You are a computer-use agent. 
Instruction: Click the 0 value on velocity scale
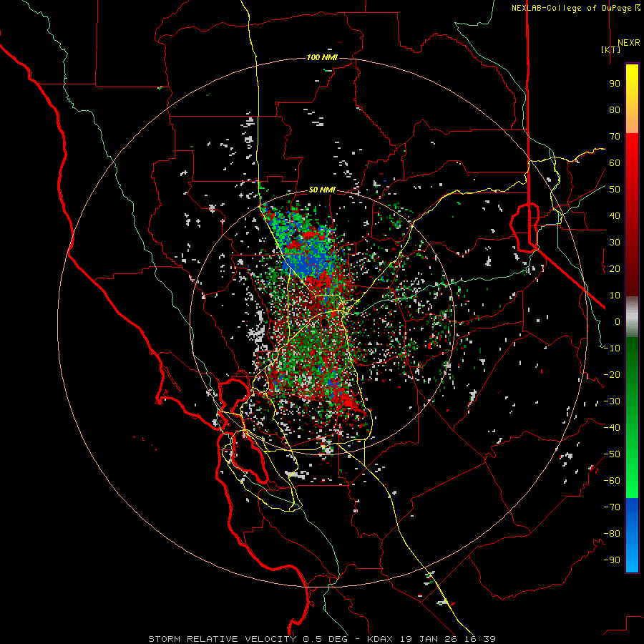tap(618, 321)
